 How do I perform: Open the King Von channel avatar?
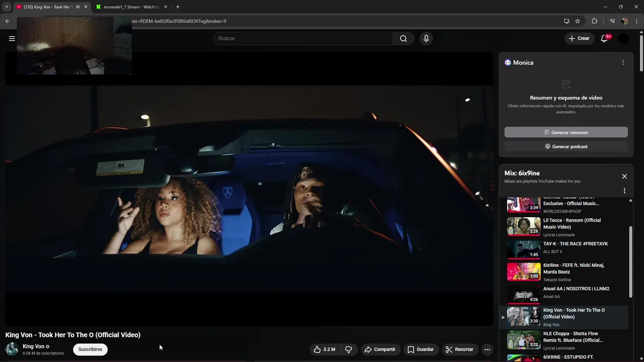pos(12,349)
